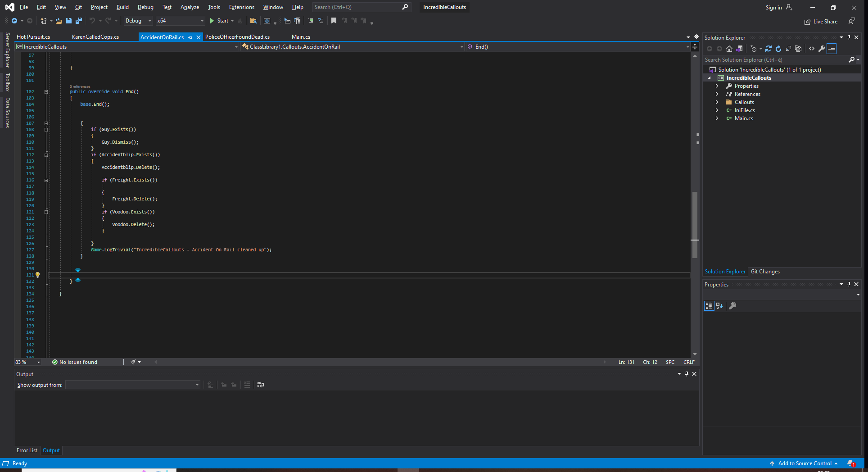Click Add to Source Control
Image resolution: width=868 pixels, height=472 pixels.
tap(805, 463)
